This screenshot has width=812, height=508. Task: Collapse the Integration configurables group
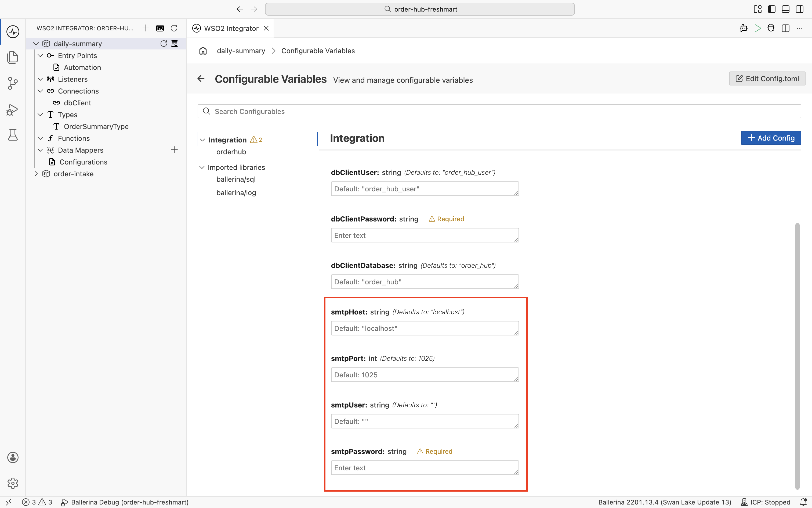[202, 140]
